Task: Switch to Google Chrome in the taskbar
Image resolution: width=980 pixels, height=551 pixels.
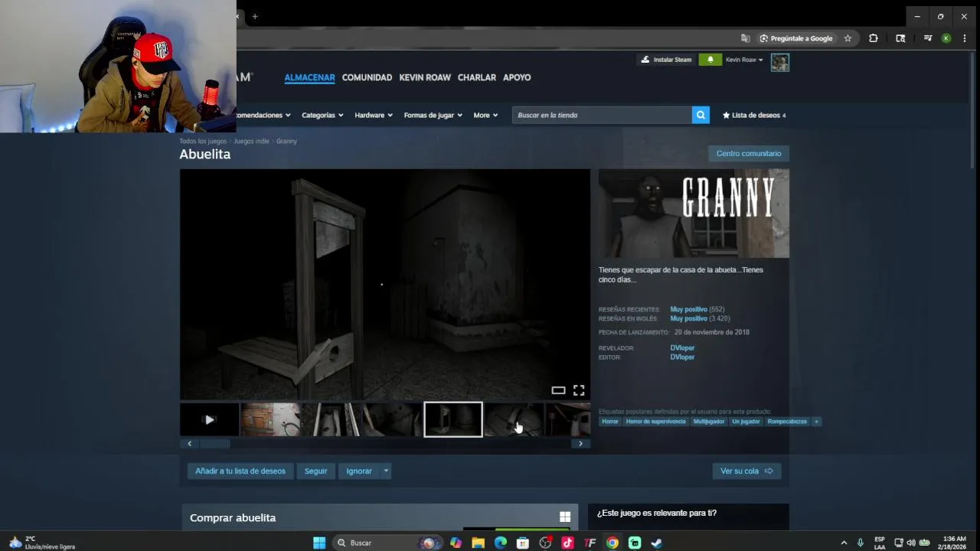Action: 612,543
